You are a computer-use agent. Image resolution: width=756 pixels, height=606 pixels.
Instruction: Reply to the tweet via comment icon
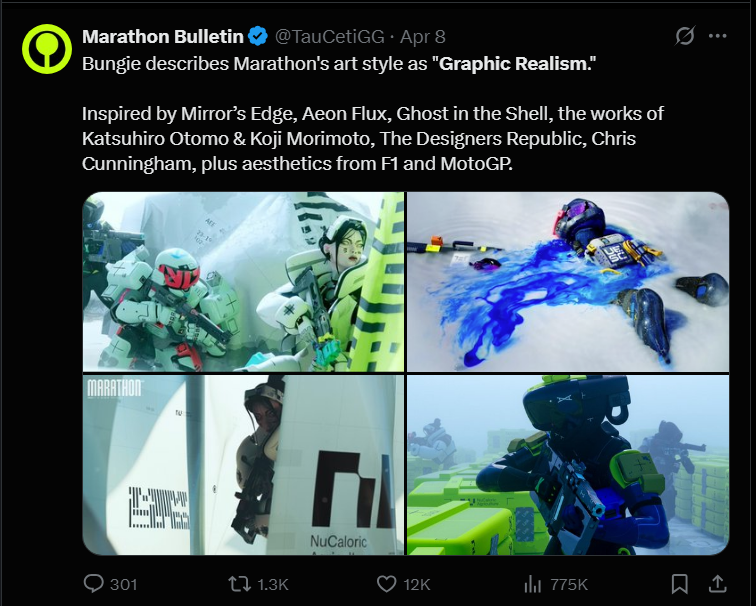coord(93,584)
